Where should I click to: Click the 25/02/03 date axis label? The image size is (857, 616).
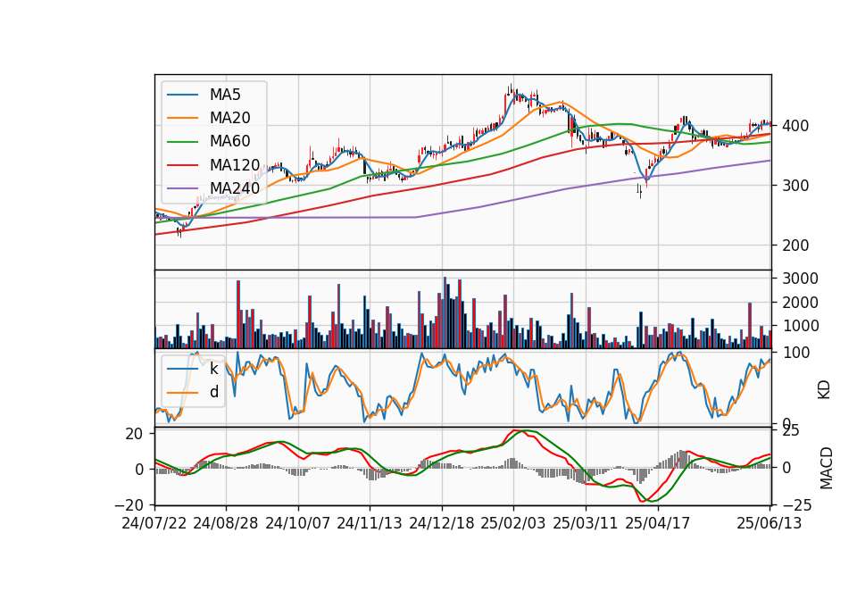(513, 523)
